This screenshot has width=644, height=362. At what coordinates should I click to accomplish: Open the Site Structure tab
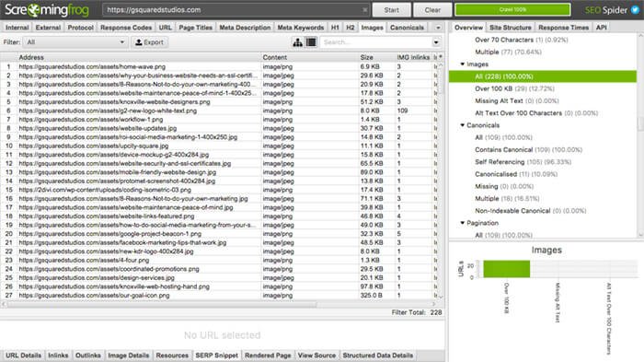click(x=511, y=28)
